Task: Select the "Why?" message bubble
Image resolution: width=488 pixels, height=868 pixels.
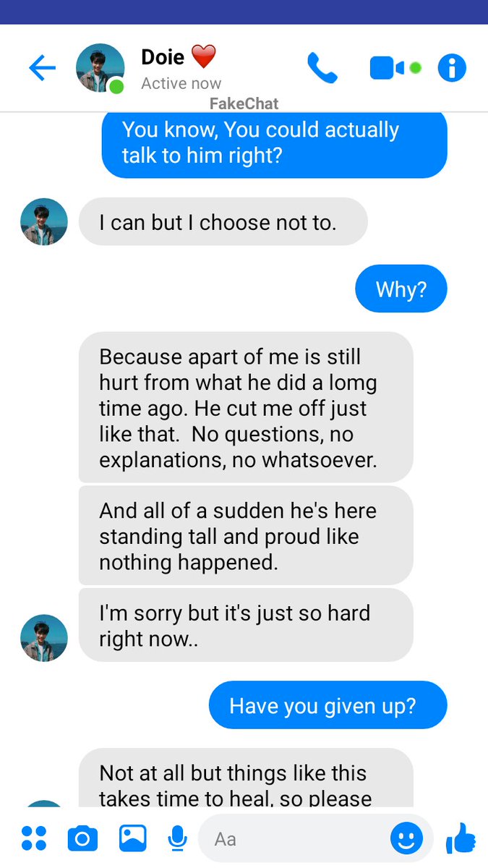Action: [401, 289]
